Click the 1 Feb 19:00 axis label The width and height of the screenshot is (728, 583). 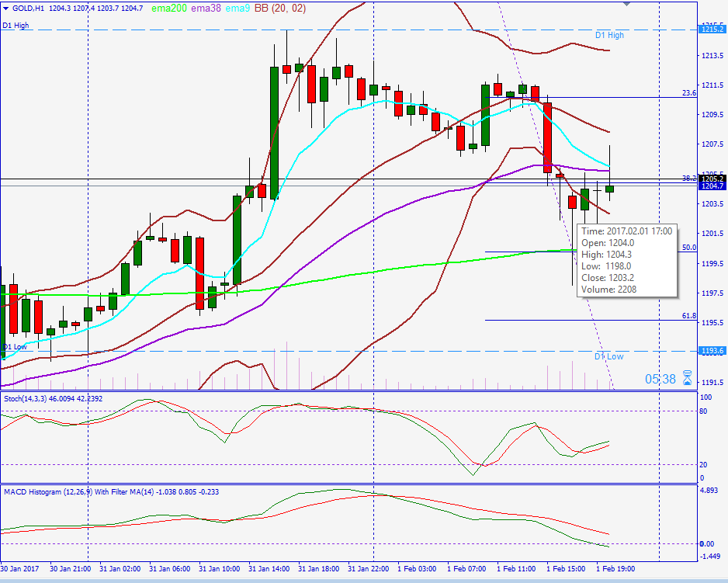pos(617,568)
